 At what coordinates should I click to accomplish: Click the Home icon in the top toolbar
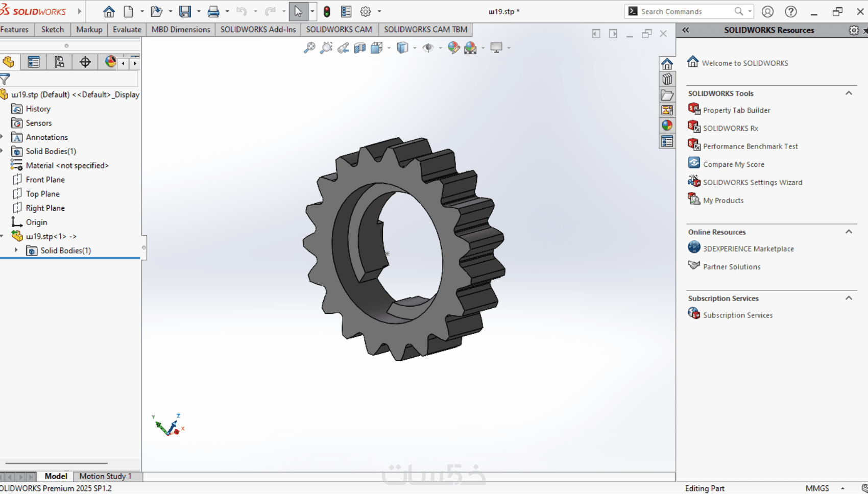109,11
